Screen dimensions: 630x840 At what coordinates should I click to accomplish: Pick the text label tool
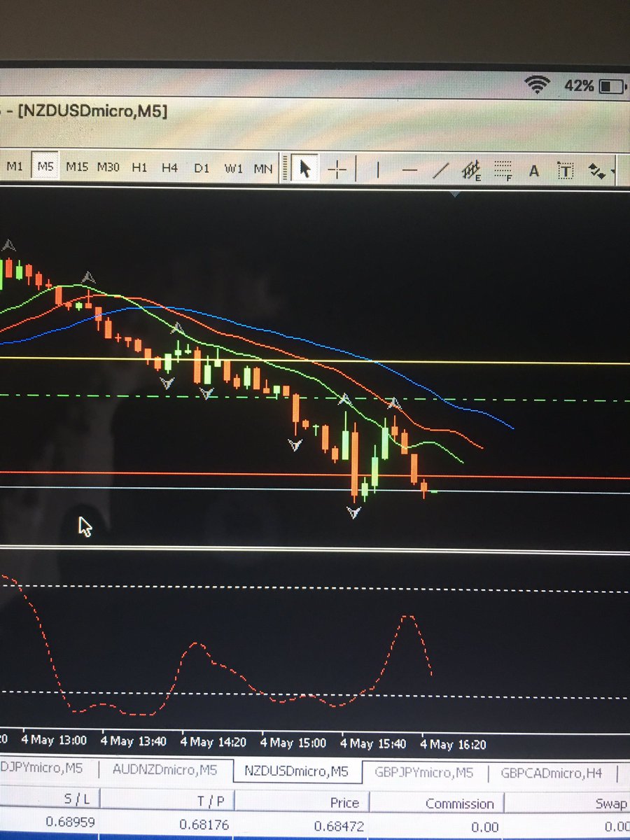(565, 171)
